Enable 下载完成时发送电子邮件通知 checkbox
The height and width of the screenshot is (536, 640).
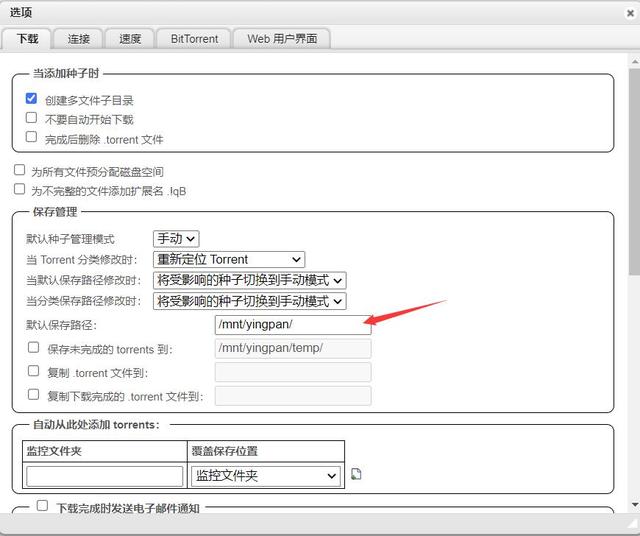pyautogui.click(x=42, y=506)
